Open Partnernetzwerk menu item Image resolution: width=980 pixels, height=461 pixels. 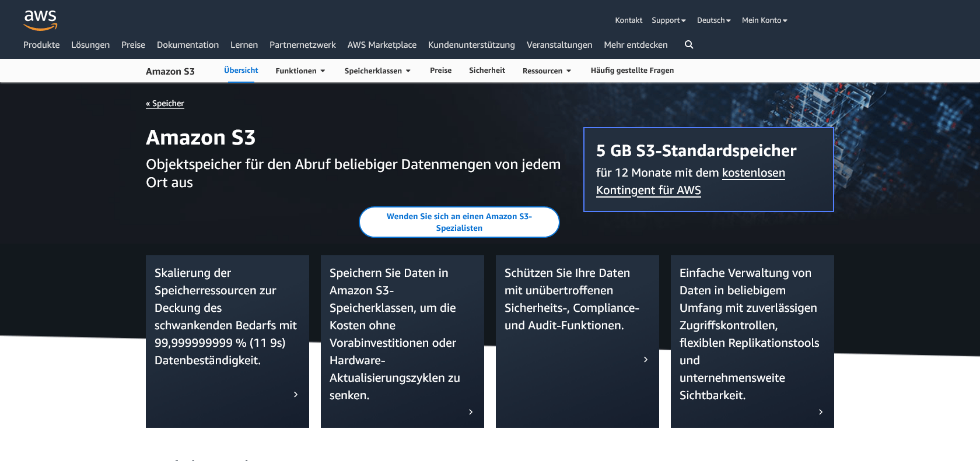point(303,45)
